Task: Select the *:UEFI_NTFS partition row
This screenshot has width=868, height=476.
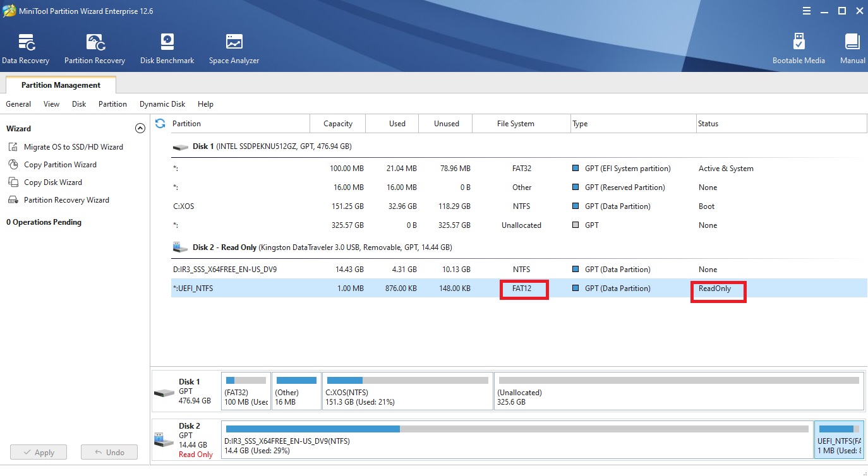Action: (x=519, y=289)
